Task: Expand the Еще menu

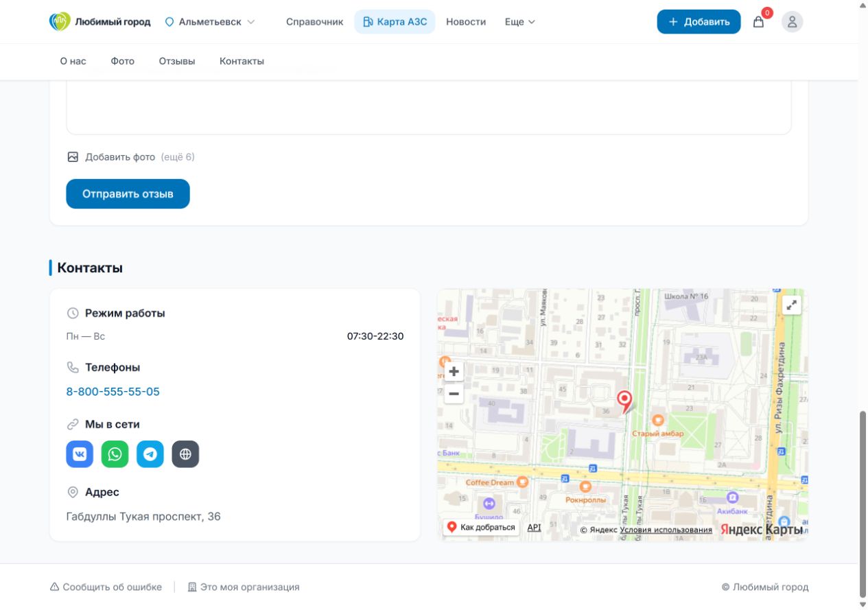Action: [520, 22]
